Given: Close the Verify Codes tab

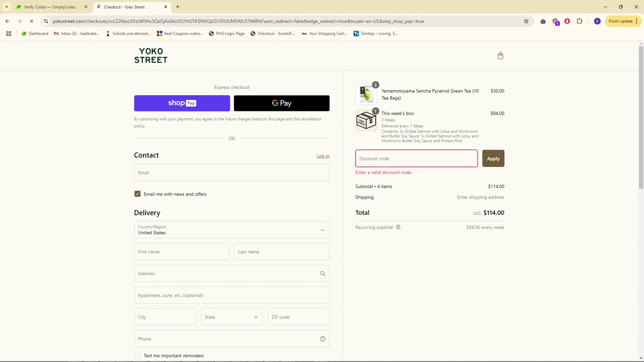Looking at the screenshot, I should 86,7.
